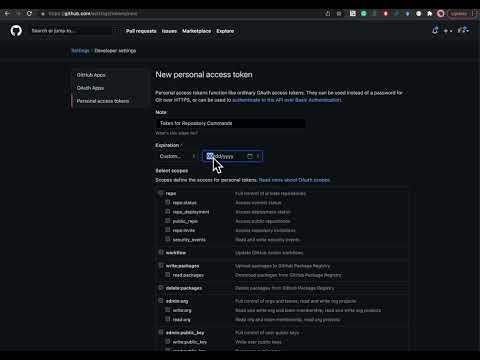Open the user avatar dropdown menu
Viewport: 480px width, 360px height.
pyautogui.click(x=463, y=31)
